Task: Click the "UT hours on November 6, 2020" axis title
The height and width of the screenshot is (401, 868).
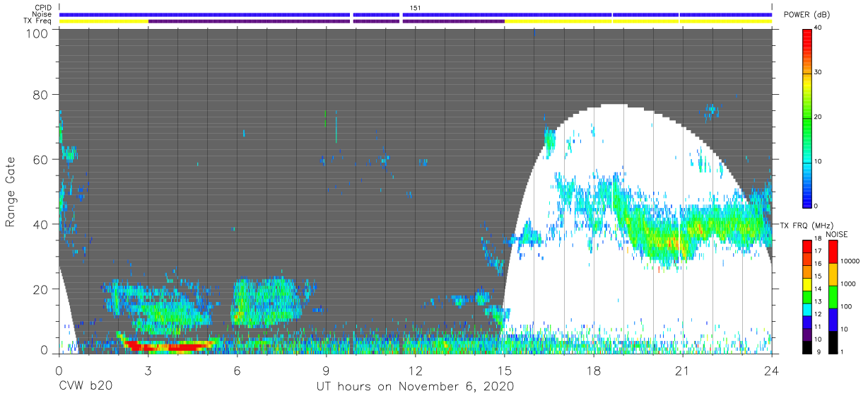Action: point(415,387)
